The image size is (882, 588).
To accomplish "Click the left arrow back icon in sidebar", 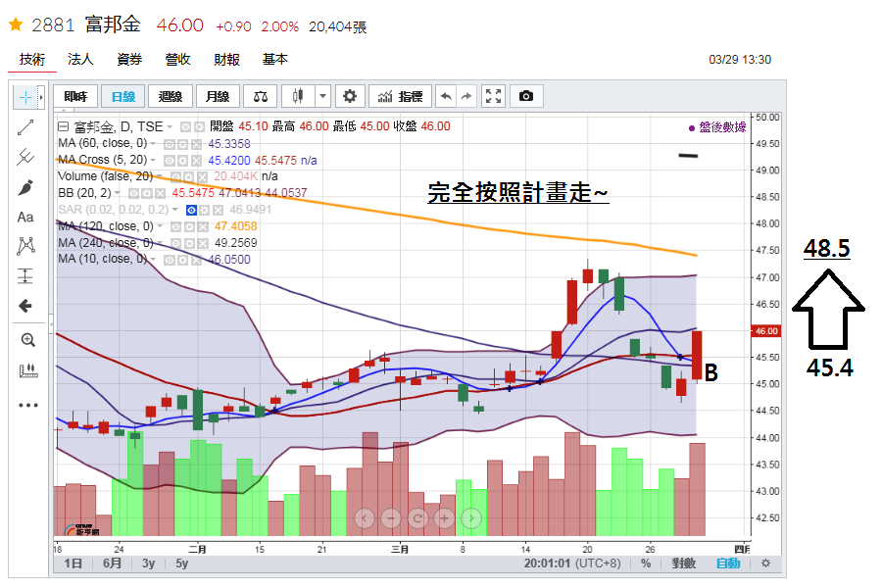I will (x=25, y=306).
